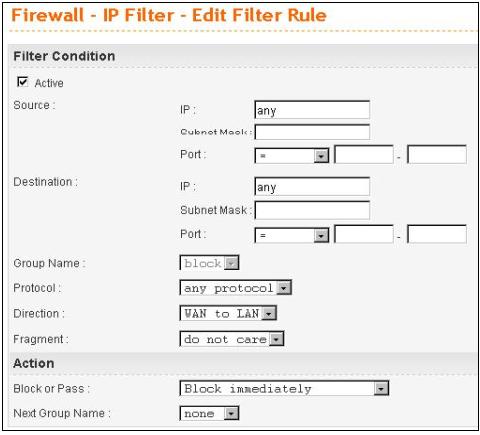Click the Source Port start field
Viewport: 480px width, 435px height.
pyautogui.click(x=364, y=154)
